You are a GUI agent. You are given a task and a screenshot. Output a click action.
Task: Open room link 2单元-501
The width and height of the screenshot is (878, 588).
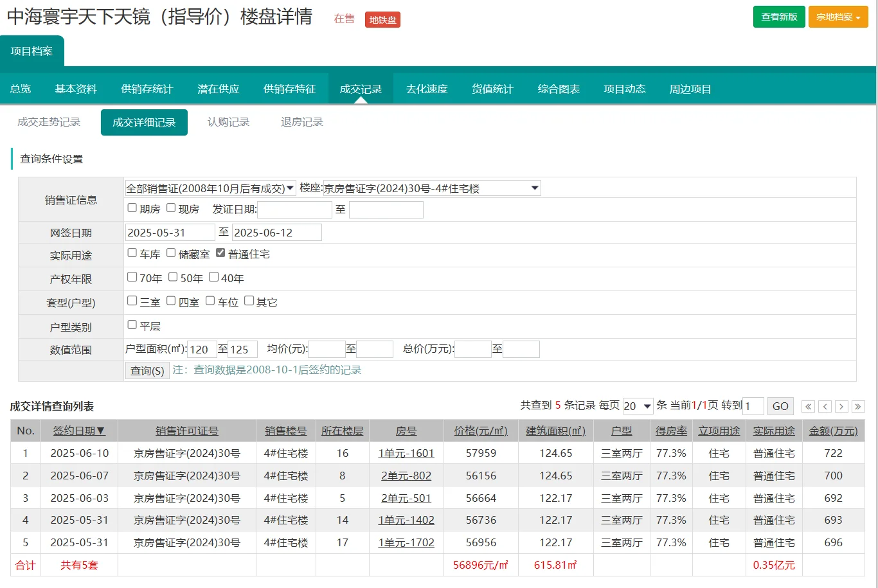(x=406, y=498)
